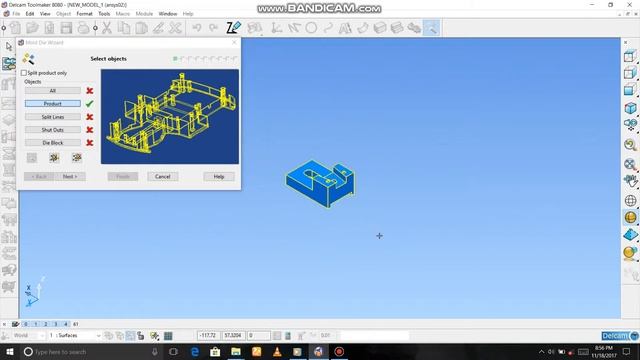The image size is (640, 360).
Task: Select level tab 4
Action: pyautogui.click(x=65, y=324)
